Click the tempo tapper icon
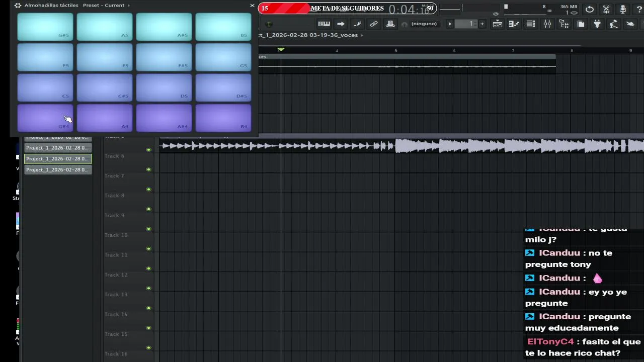Image resolution: width=644 pixels, height=362 pixels. tap(614, 24)
